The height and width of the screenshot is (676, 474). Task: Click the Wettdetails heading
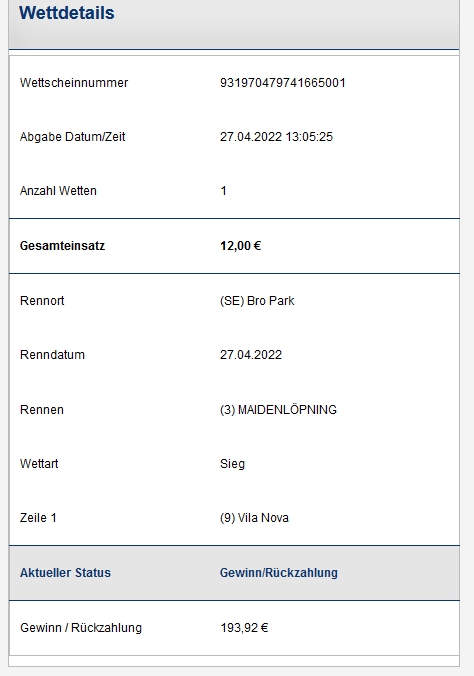pos(67,13)
